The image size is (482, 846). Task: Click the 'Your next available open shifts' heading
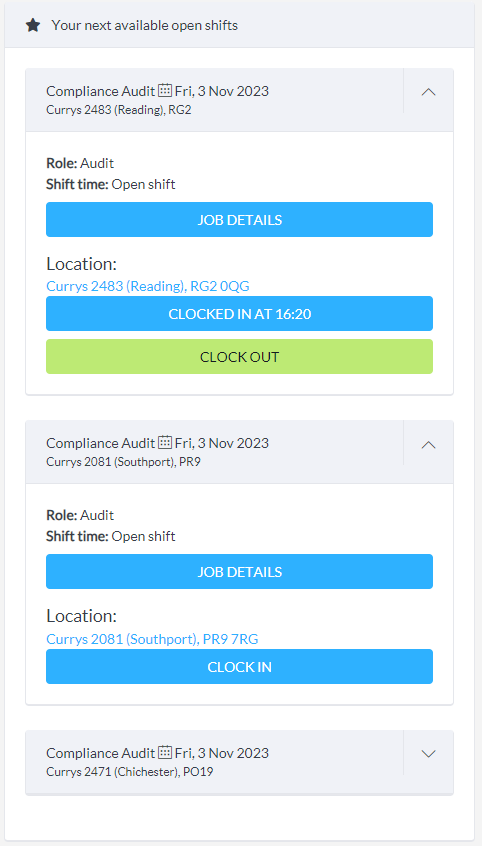coord(145,25)
